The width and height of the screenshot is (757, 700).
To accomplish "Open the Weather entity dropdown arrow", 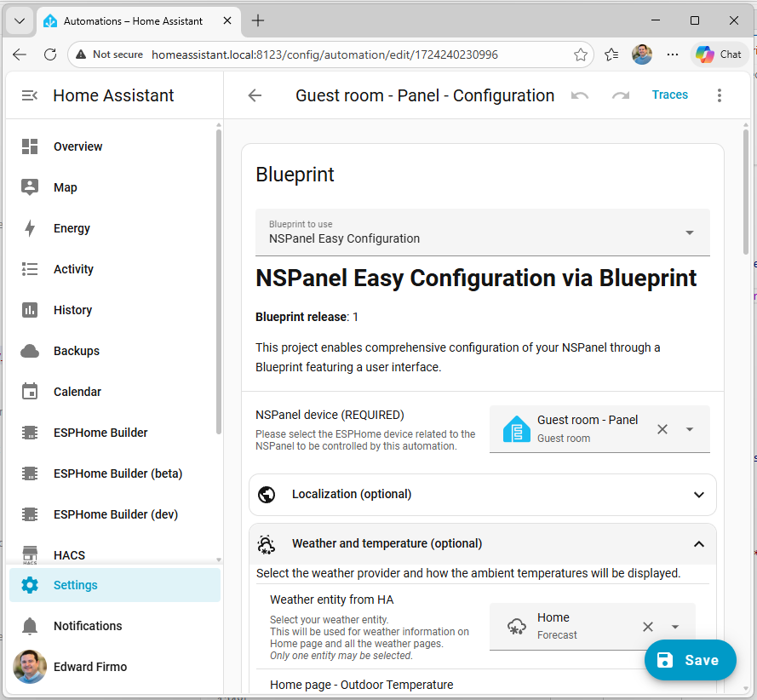I will 675,627.
